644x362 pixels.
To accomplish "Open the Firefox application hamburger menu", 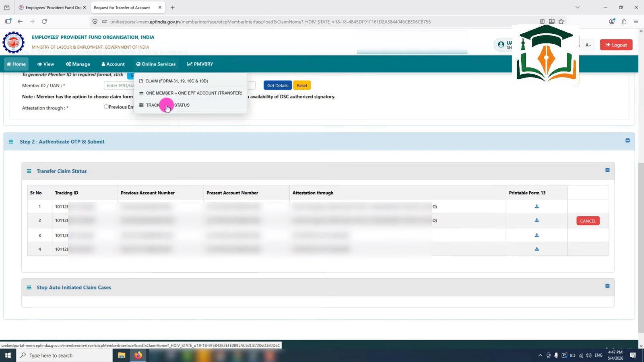I will point(636,21).
